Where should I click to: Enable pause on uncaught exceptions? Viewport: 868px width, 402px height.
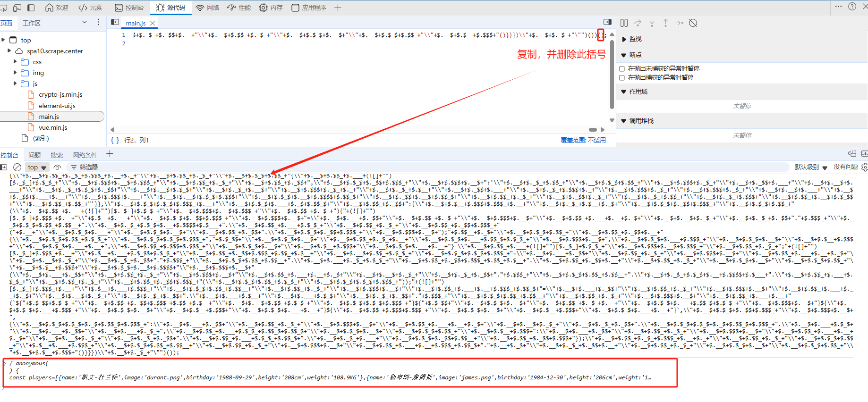tap(622, 69)
